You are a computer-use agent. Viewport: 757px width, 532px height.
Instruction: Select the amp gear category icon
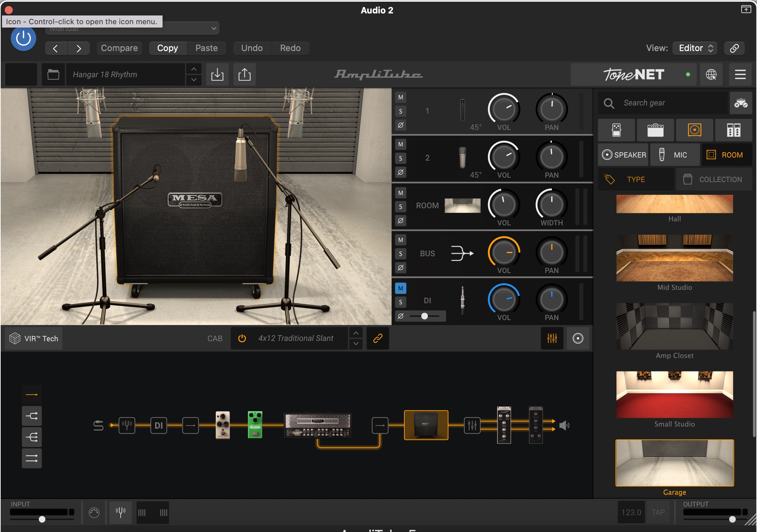(x=655, y=130)
